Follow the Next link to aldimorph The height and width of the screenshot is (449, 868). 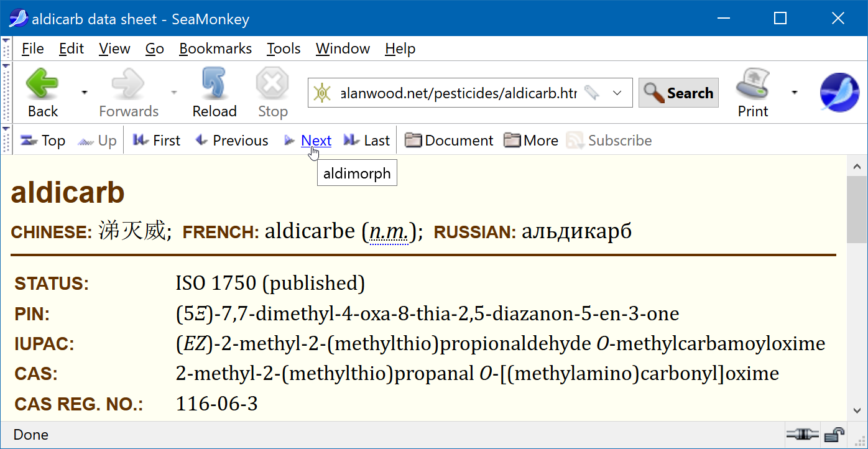316,141
